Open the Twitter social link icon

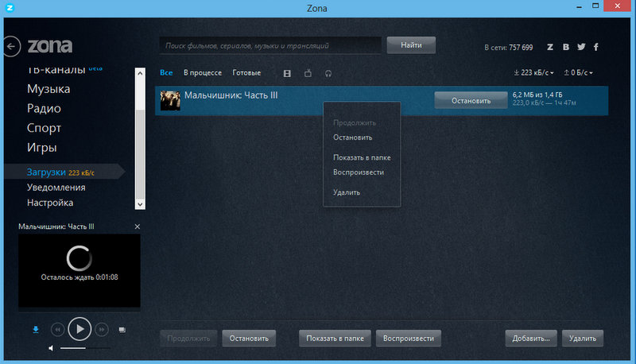pos(581,47)
